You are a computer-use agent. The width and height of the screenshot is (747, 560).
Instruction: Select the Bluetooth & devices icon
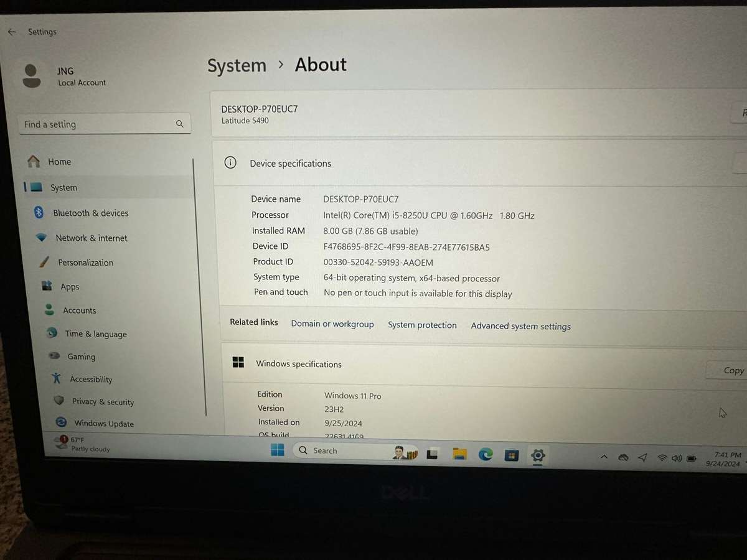[39, 212]
